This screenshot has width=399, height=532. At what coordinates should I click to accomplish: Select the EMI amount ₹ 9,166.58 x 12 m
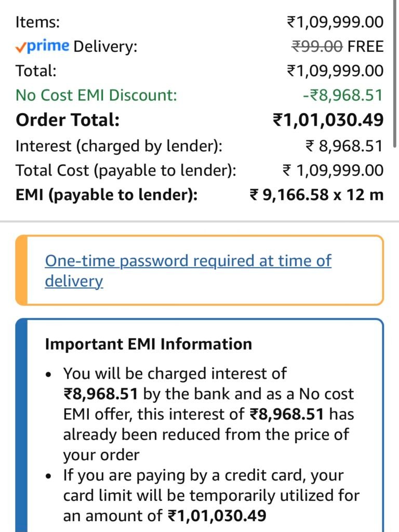point(316,195)
